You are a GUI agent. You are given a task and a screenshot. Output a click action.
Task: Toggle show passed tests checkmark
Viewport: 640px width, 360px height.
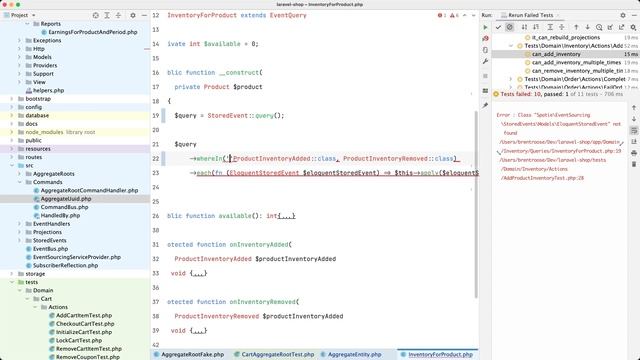pyautogui.click(x=498, y=27)
